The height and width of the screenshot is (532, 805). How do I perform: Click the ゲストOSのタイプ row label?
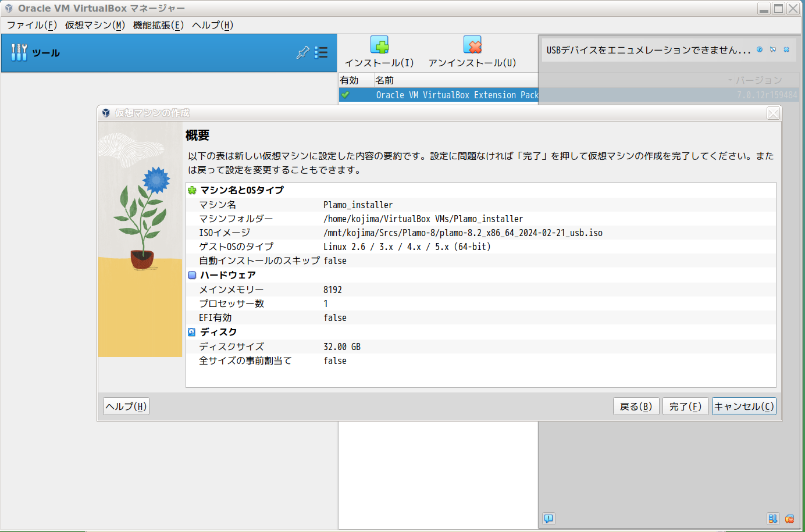tap(236, 247)
